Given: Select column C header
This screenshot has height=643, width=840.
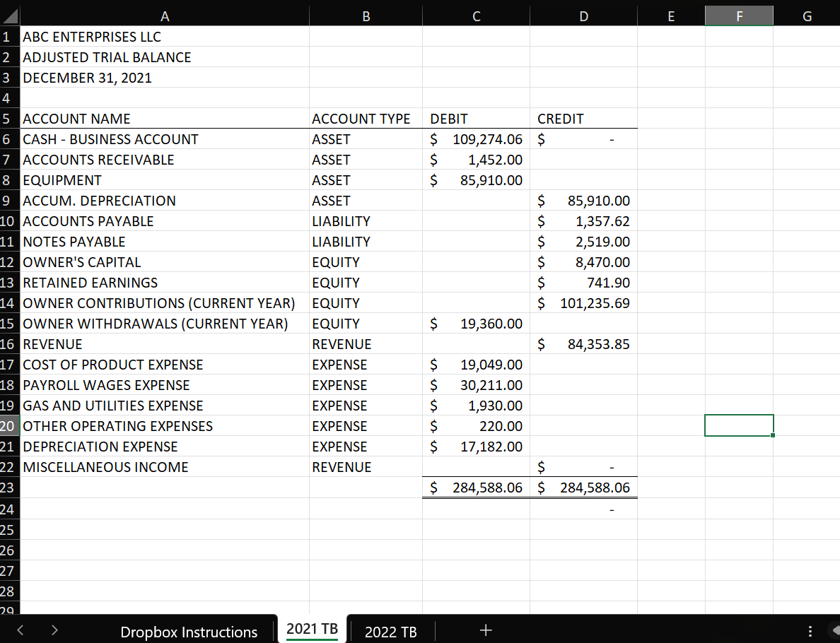Looking at the screenshot, I should (477, 16).
